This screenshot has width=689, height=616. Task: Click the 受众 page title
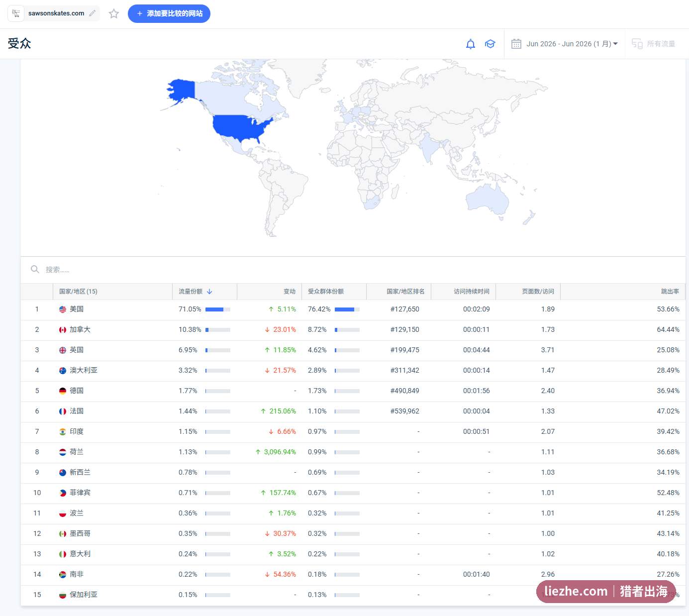[19, 44]
